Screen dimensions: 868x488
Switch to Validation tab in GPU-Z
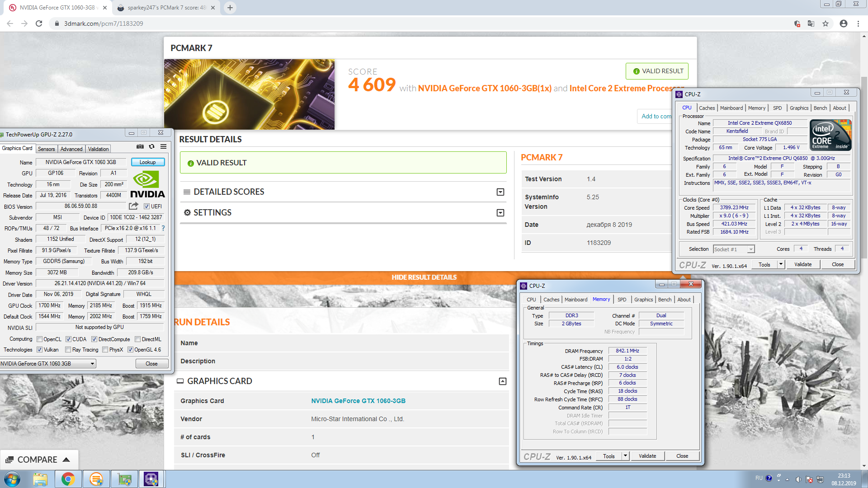click(98, 149)
